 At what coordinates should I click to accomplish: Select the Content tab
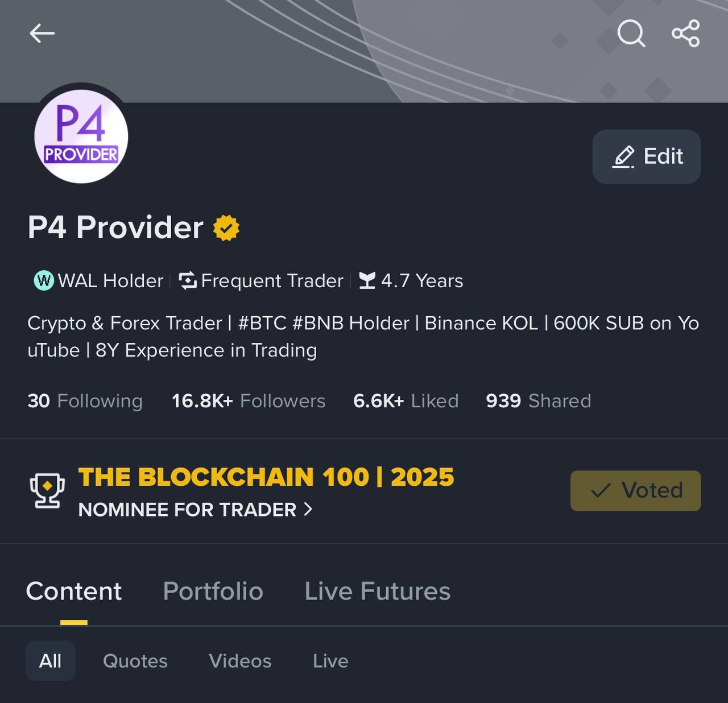[74, 592]
